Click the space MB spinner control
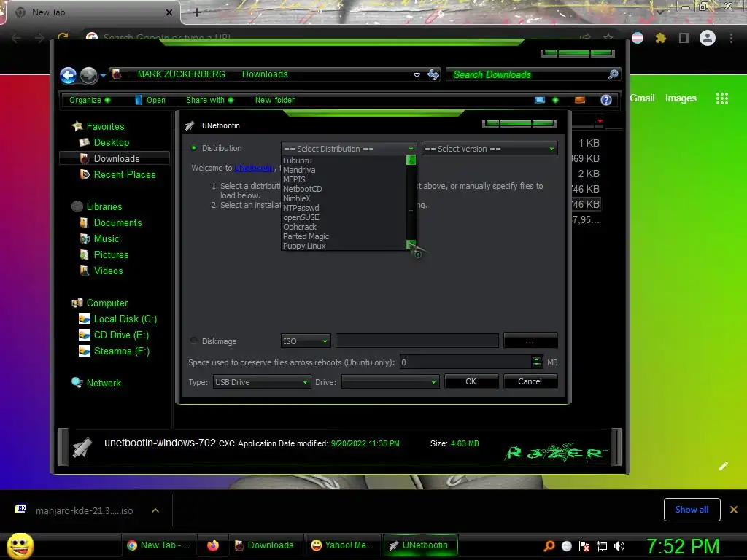 click(537, 362)
